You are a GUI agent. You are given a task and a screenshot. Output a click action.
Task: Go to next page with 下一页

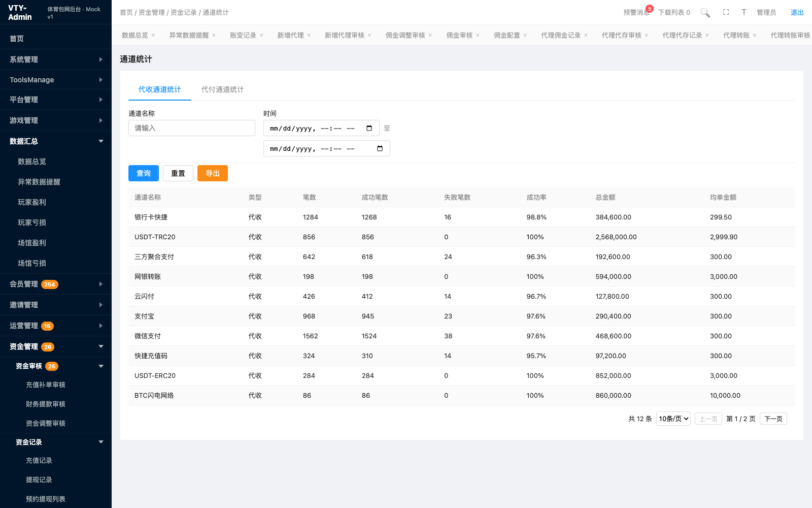(x=773, y=419)
